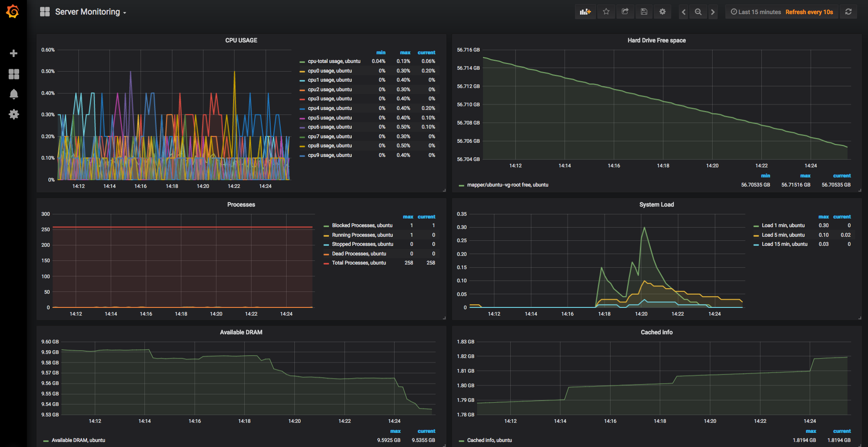Screen dimensions: 868x447
Task: Open Processes panel title menu
Action: click(x=241, y=204)
